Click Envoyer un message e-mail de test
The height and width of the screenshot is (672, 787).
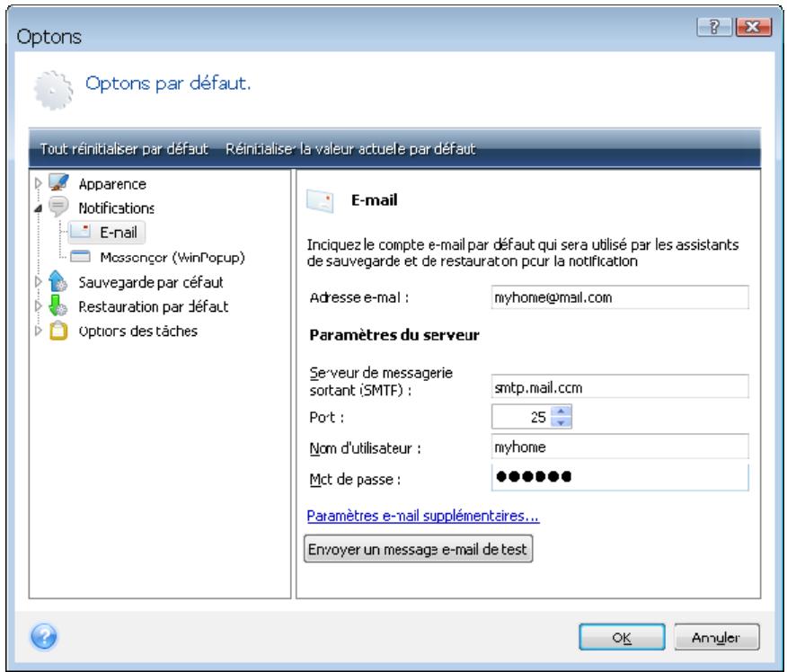pyautogui.click(x=418, y=549)
